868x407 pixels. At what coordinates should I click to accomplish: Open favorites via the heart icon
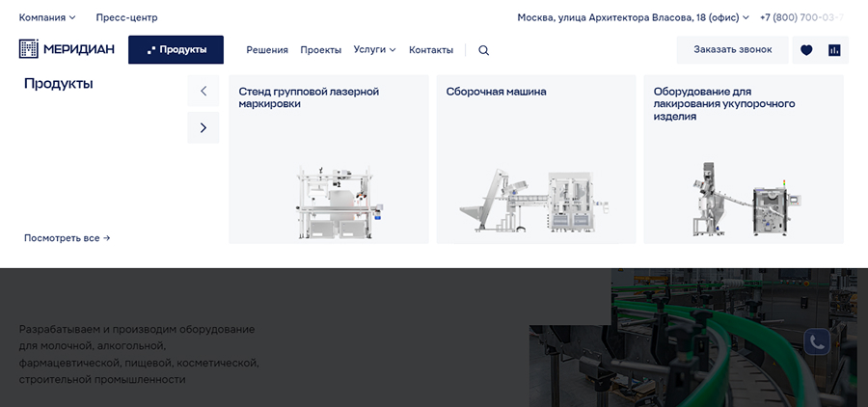pyautogui.click(x=806, y=50)
